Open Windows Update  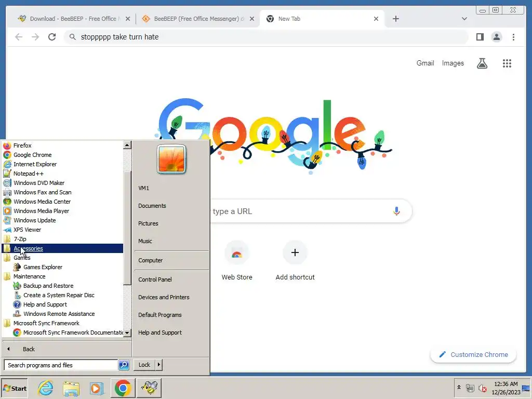35,220
